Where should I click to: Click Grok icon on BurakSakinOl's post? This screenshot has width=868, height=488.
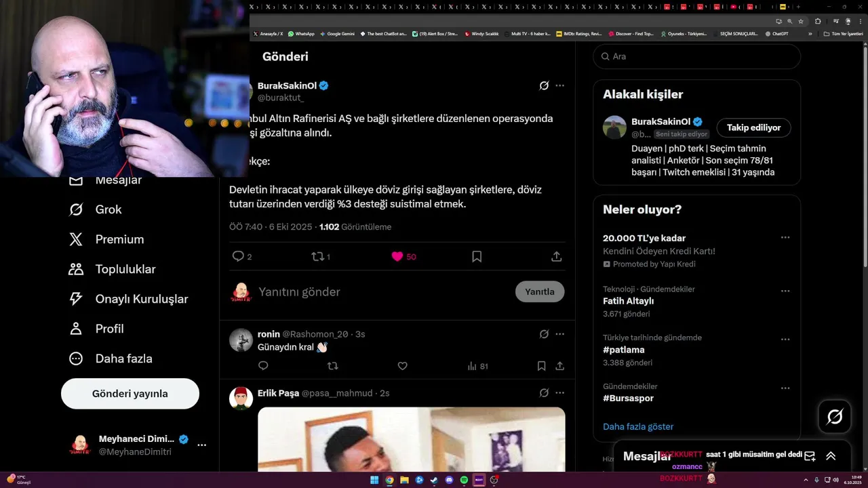pyautogui.click(x=544, y=85)
